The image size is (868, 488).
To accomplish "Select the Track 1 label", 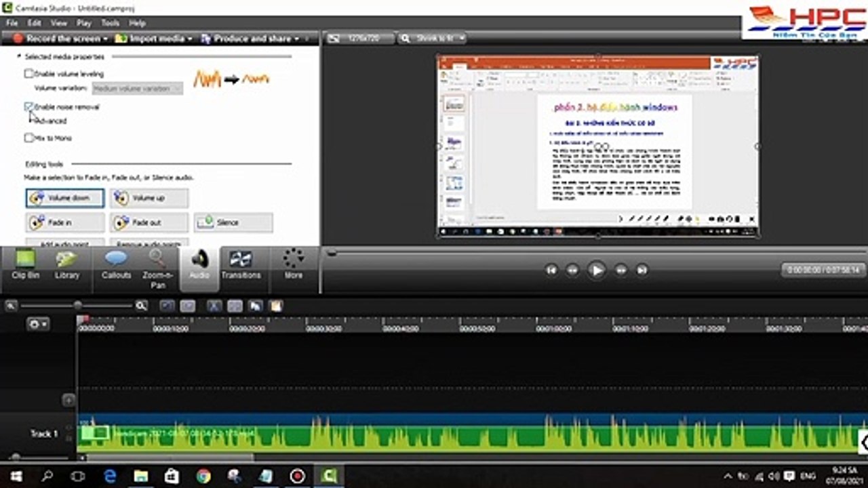I will (x=44, y=434).
